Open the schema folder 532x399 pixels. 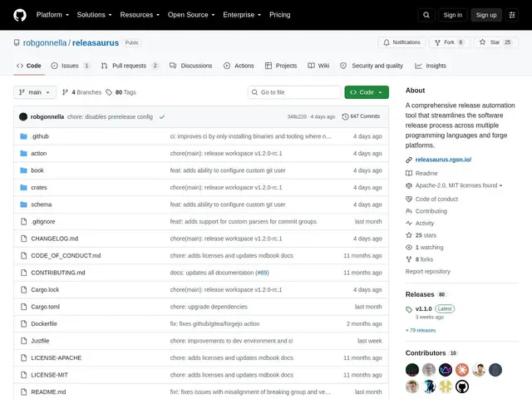[x=42, y=204]
